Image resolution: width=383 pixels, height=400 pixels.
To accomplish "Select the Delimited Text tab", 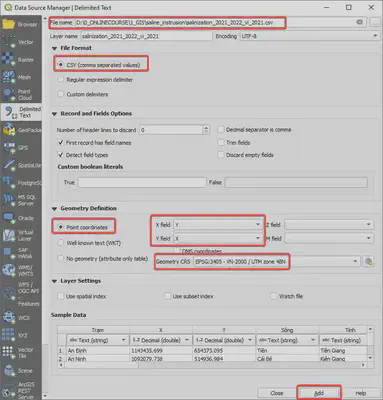I will click(x=21, y=112).
